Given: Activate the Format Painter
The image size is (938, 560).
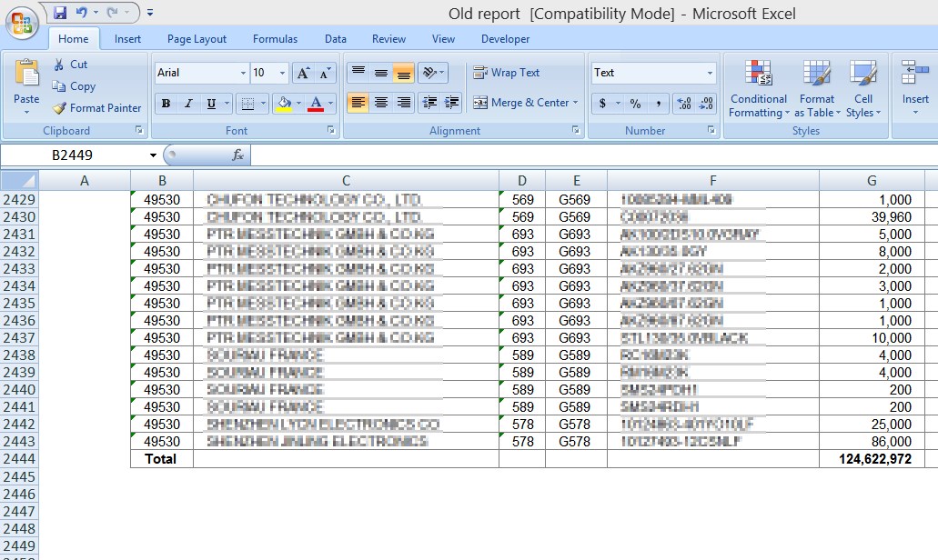Looking at the screenshot, I should pyautogui.click(x=97, y=108).
